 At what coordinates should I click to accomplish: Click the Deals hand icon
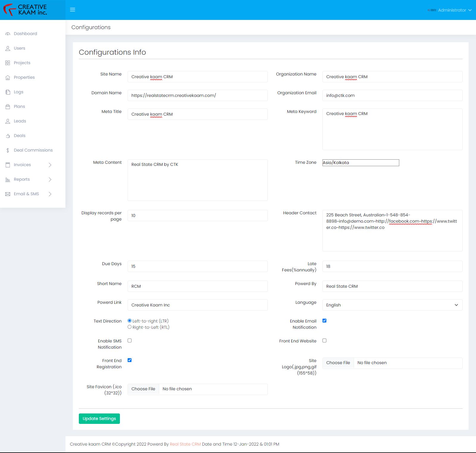click(x=8, y=136)
